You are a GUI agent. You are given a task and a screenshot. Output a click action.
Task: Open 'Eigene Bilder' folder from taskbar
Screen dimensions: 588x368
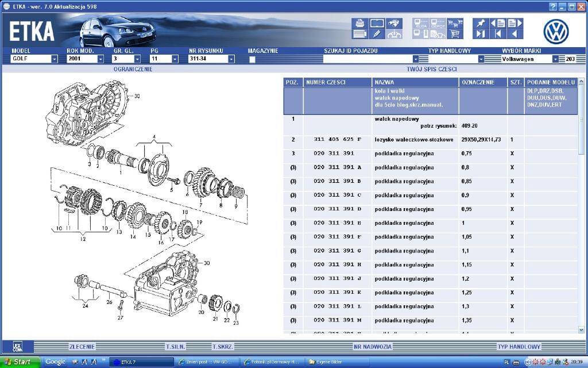coord(336,362)
